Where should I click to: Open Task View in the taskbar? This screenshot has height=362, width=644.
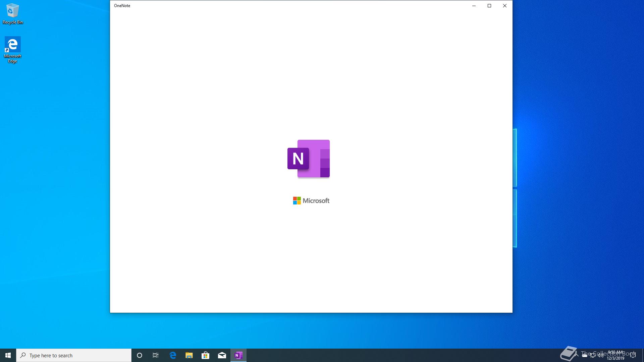tap(156, 355)
